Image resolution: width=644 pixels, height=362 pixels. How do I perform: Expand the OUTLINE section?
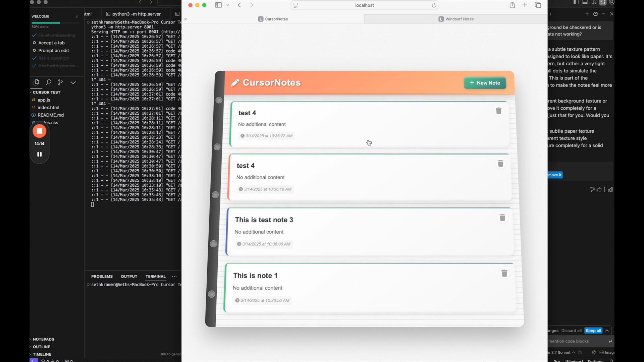click(41, 347)
